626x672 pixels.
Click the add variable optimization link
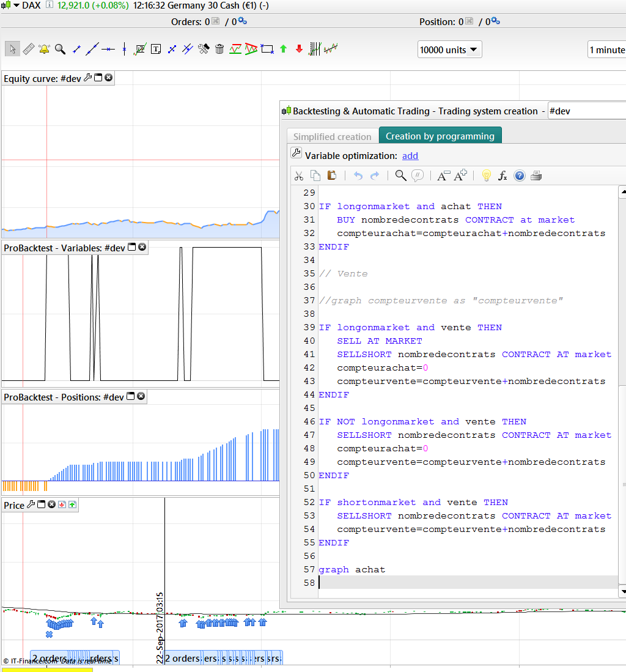(410, 156)
